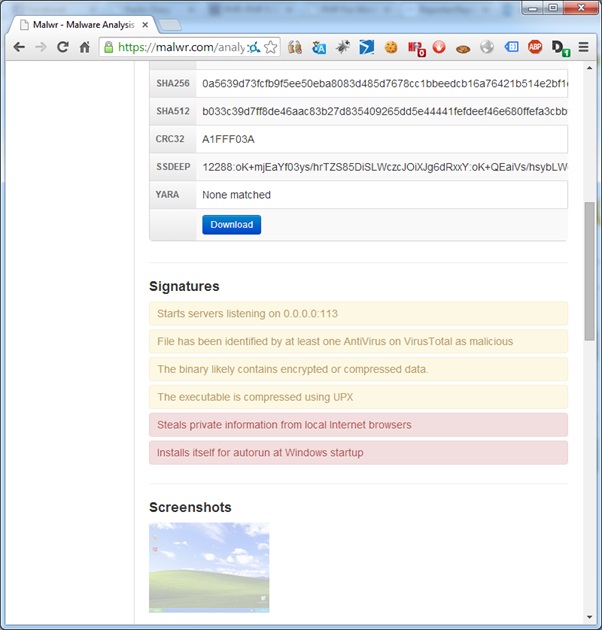This screenshot has height=630, width=602.
Task: Click the blue Download button
Action: point(231,225)
